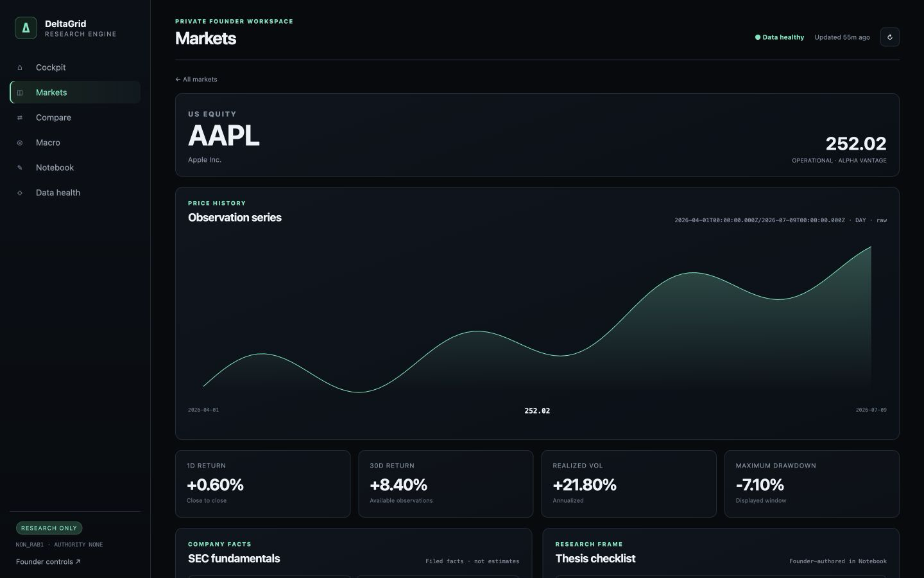924x578 pixels.
Task: Click Founder-authored in Notebook note
Action: click(838, 561)
